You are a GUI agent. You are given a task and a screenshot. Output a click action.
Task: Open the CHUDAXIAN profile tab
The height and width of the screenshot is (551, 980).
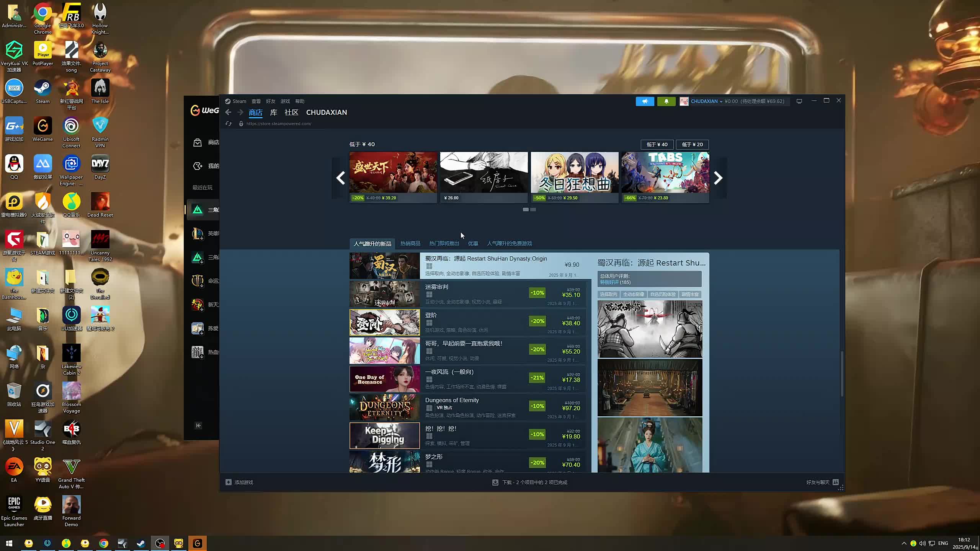click(x=327, y=112)
